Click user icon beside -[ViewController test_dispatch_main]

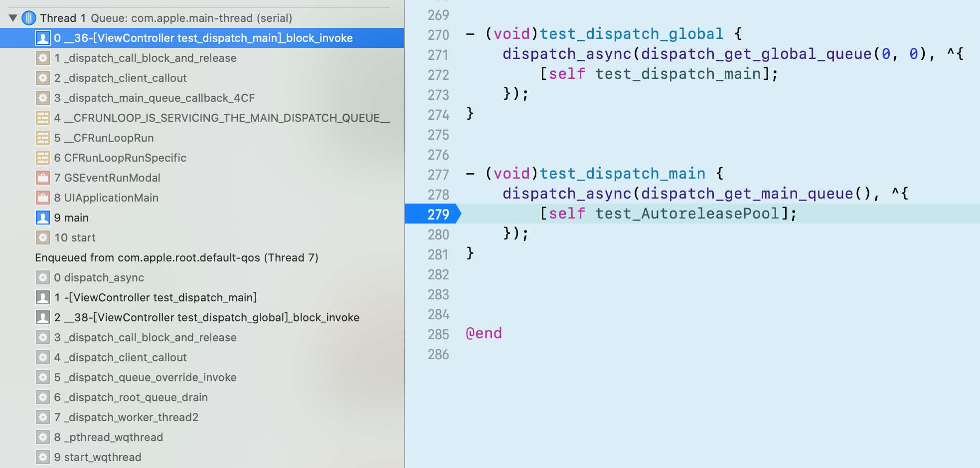(x=43, y=297)
